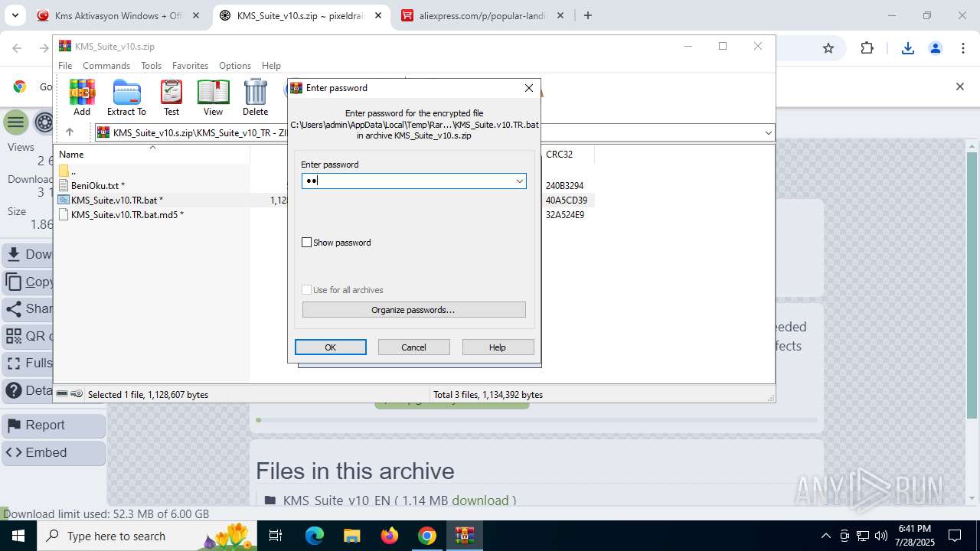Confirm password with the OK button
980x551 pixels.
point(331,347)
